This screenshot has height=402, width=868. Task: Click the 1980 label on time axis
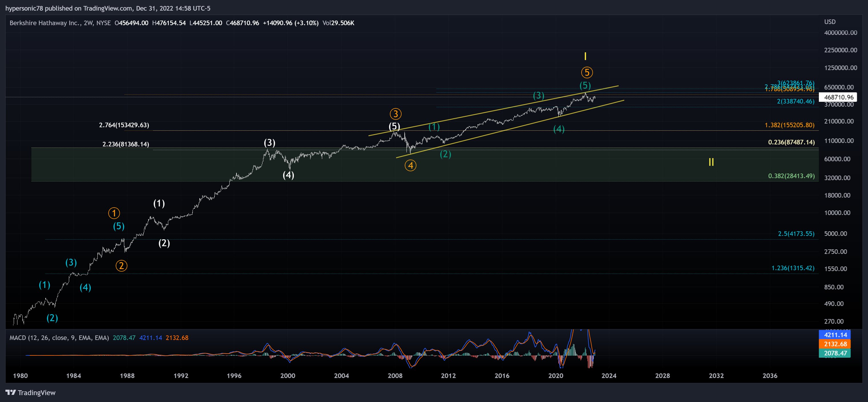point(20,376)
